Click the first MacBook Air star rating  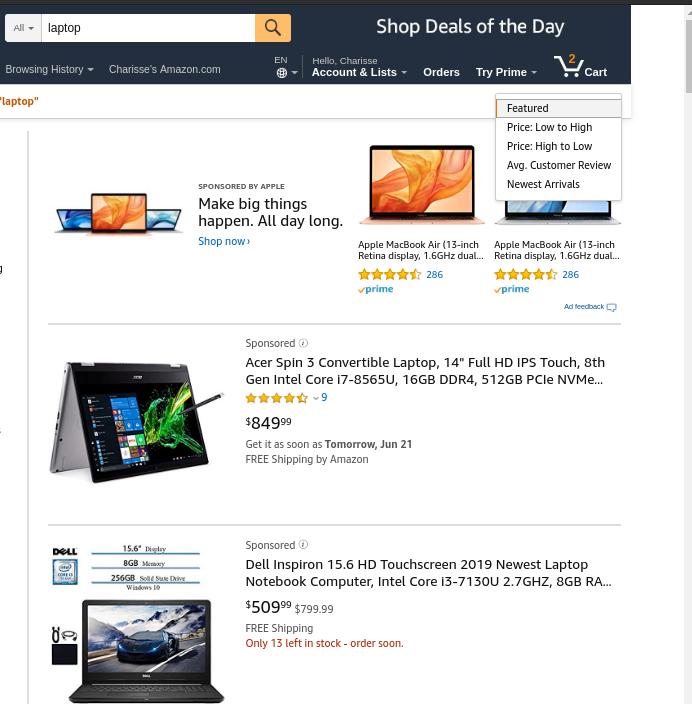(x=390, y=274)
